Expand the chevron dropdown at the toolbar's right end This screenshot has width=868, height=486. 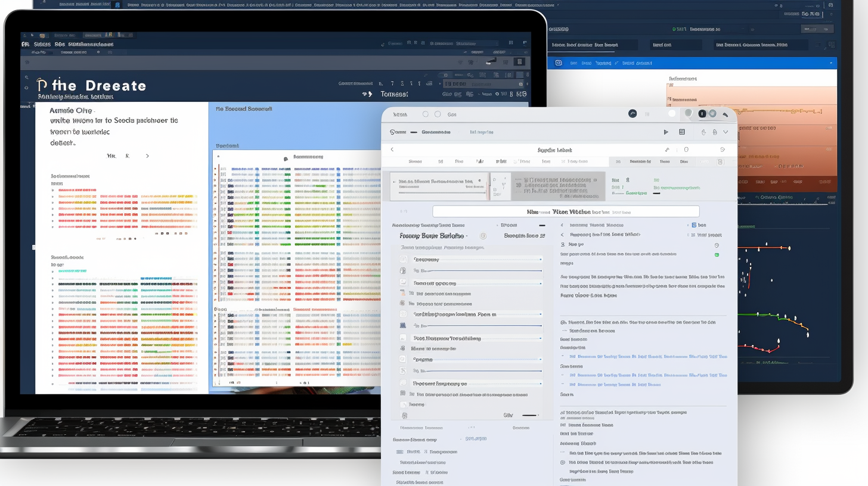point(726,132)
